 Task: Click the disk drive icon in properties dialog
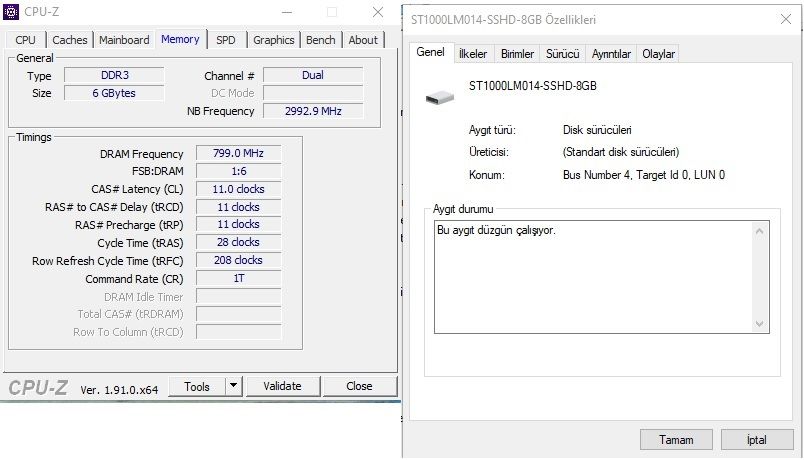click(440, 97)
